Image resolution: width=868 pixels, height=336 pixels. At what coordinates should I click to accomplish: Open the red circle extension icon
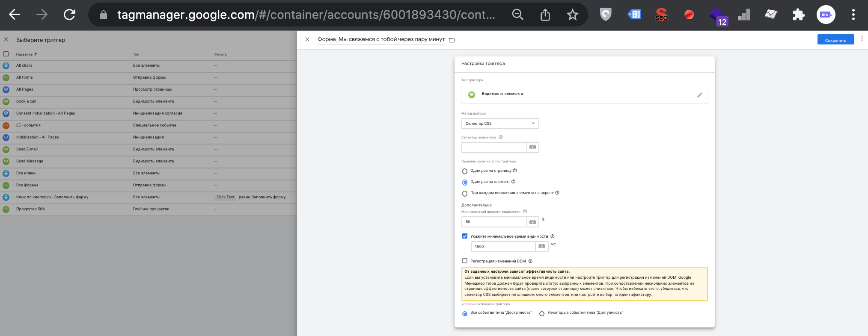(689, 15)
